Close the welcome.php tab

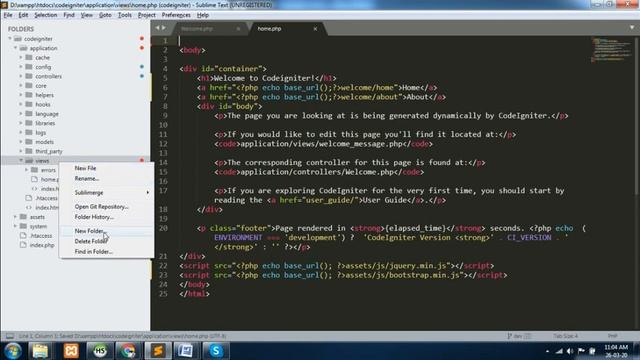point(238,29)
